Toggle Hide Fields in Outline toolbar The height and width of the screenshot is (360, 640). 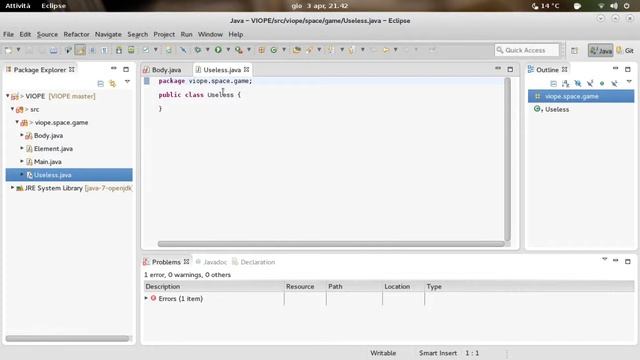click(578, 83)
